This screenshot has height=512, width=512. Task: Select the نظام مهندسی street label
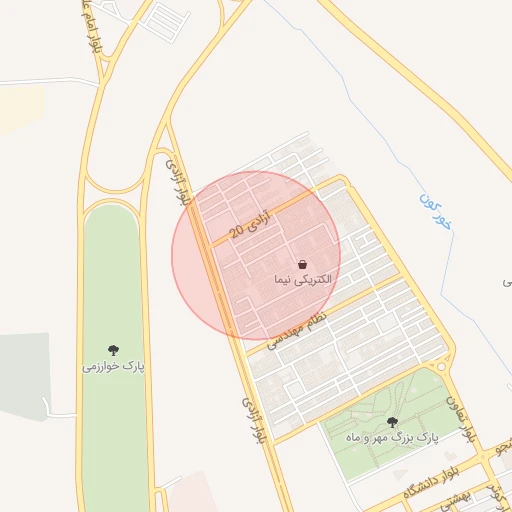297,330
